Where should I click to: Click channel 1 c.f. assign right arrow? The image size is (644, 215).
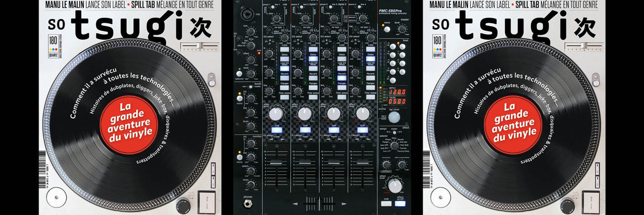coord(283,139)
